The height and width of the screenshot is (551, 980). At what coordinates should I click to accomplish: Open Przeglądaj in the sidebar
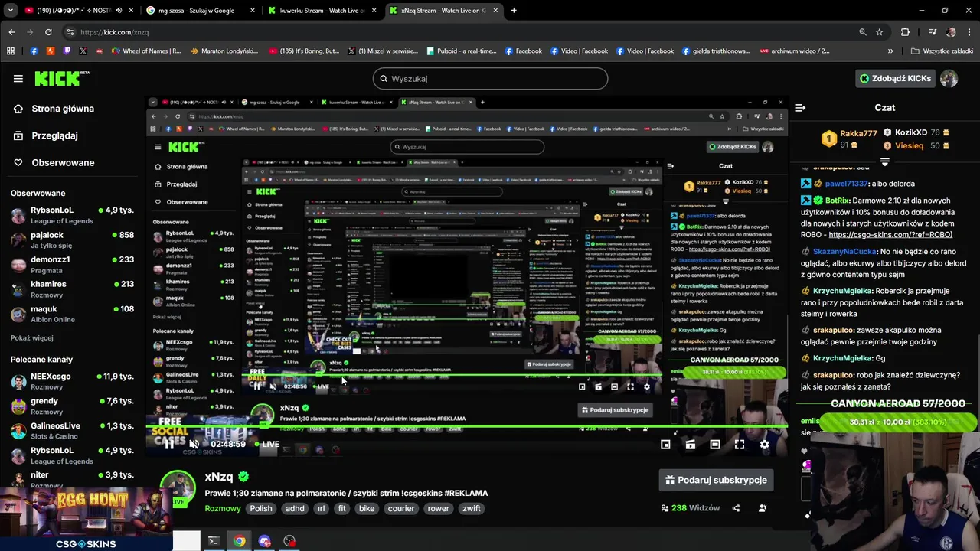[54, 135]
